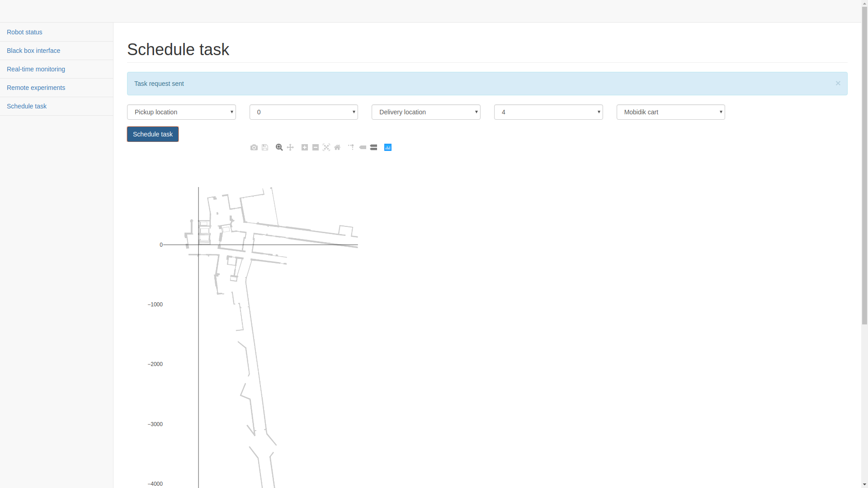Screen dimensions: 868x488
Task: Select the zoom box tool
Action: (x=279, y=147)
